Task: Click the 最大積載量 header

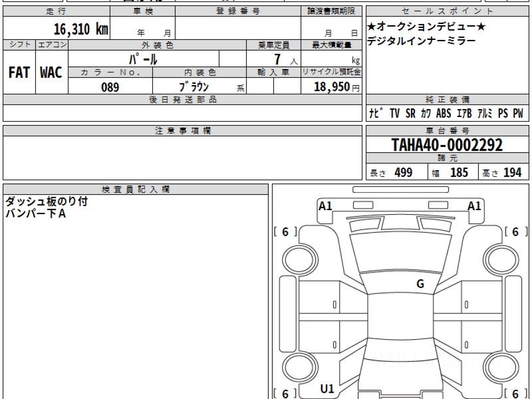Action: click(x=331, y=45)
